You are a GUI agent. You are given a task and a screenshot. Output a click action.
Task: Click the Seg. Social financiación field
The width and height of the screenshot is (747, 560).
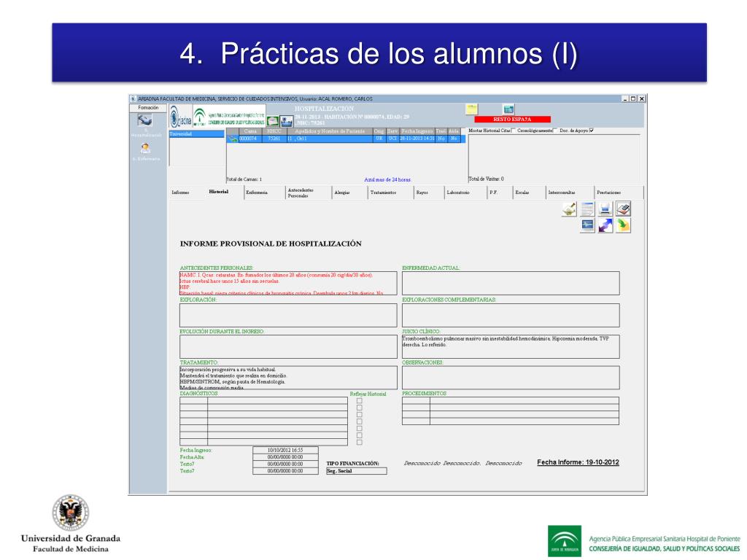pyautogui.click(x=356, y=471)
